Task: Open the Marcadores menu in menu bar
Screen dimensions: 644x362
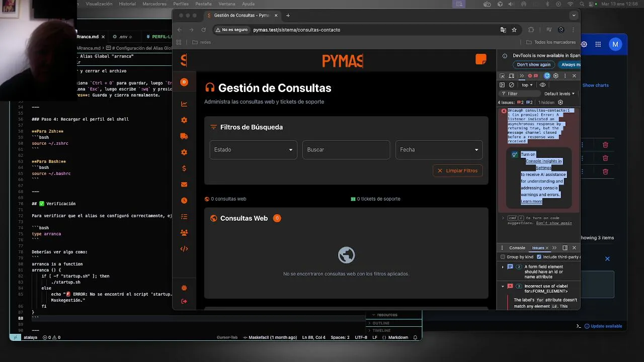Action: [154, 4]
